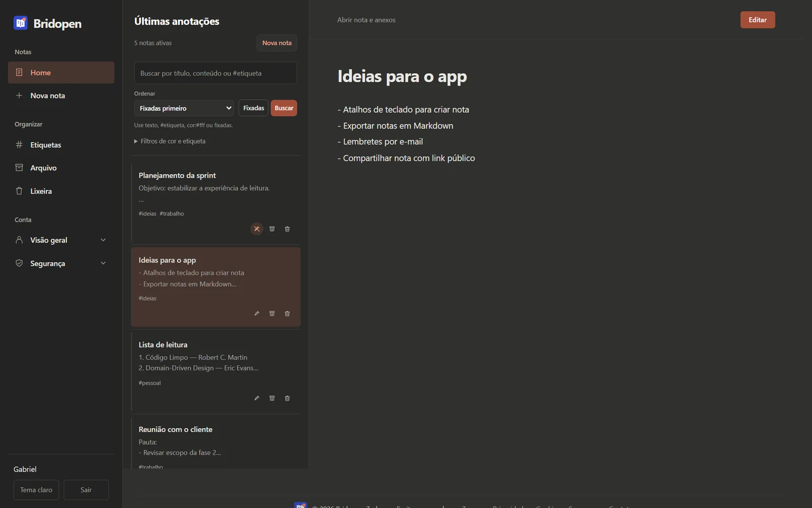
Task: Unpin Planejamento da sprint note
Action: point(257,229)
